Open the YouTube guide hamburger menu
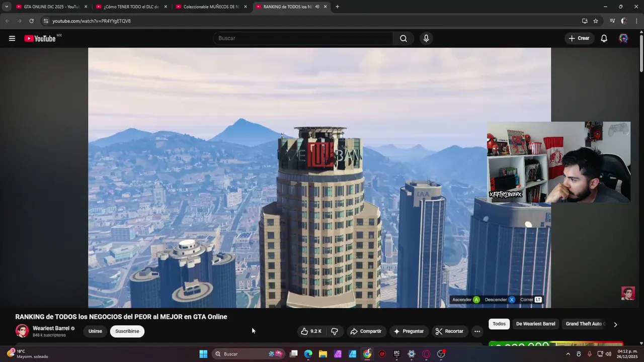The width and height of the screenshot is (644, 362). tap(12, 38)
